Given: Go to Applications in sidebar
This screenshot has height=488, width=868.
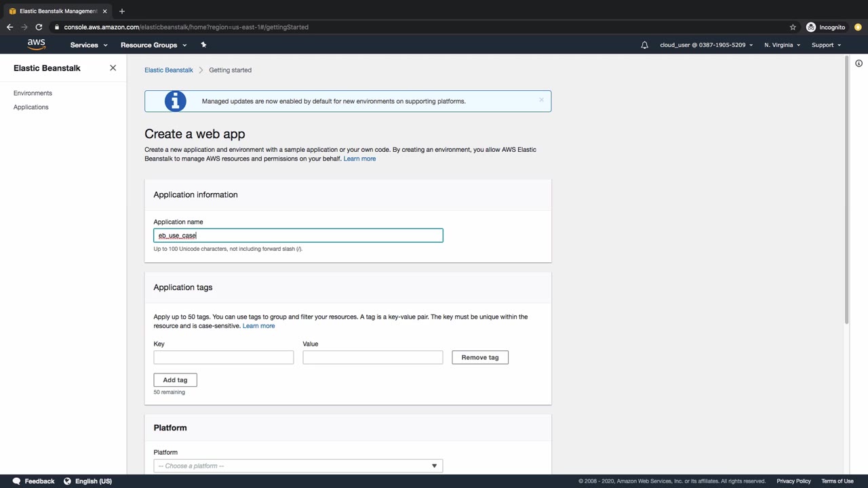Looking at the screenshot, I should (31, 107).
